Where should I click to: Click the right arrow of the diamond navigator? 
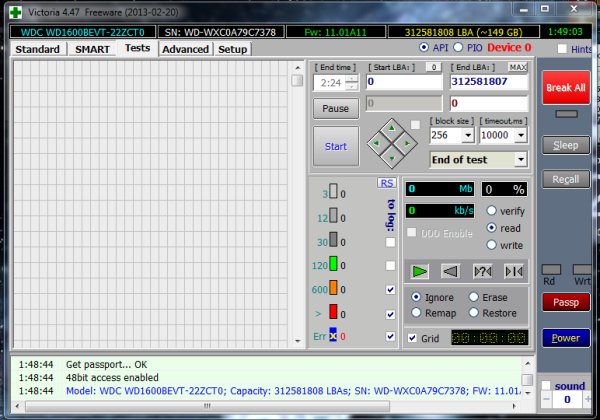tap(407, 143)
